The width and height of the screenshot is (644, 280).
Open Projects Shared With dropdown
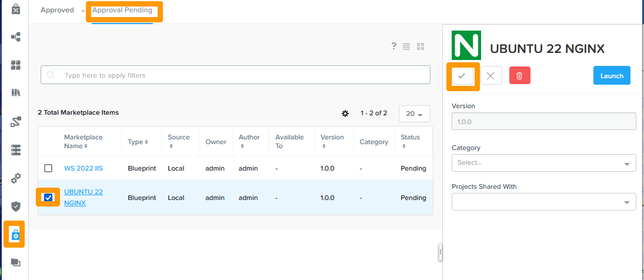coord(543,202)
